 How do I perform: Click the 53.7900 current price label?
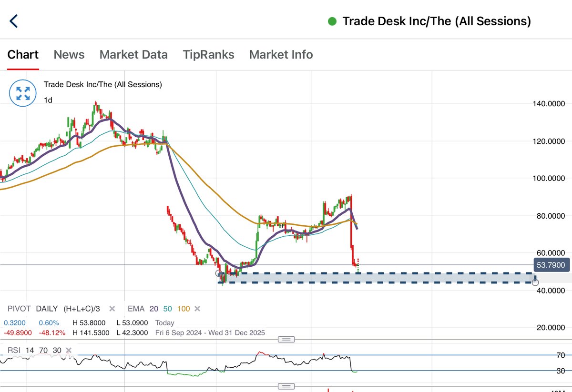pos(551,265)
